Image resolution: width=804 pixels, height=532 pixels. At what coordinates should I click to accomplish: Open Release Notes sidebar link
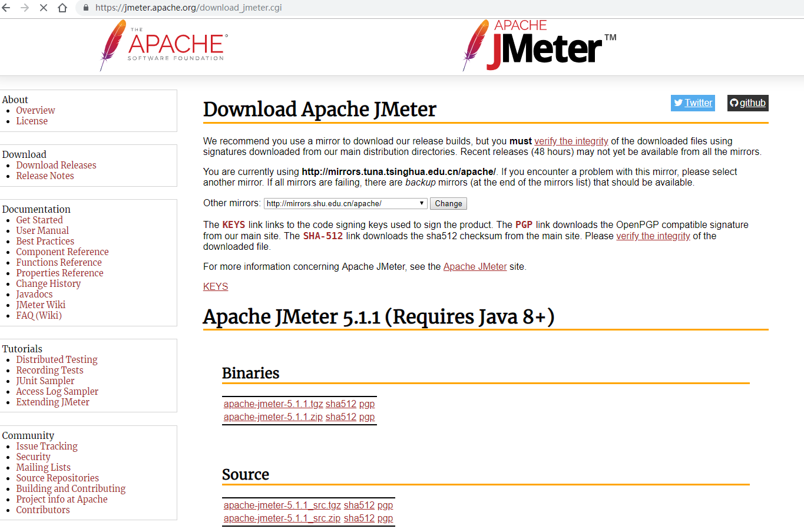(x=45, y=176)
